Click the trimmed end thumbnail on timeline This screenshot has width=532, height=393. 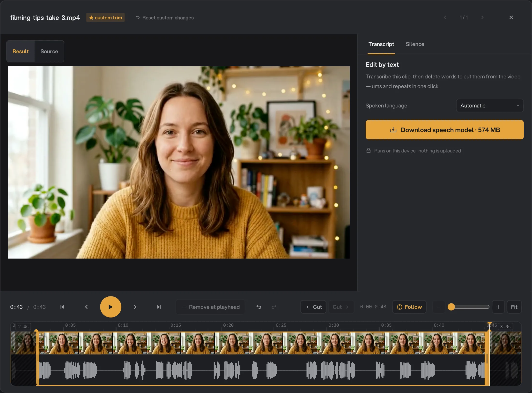tap(505, 343)
